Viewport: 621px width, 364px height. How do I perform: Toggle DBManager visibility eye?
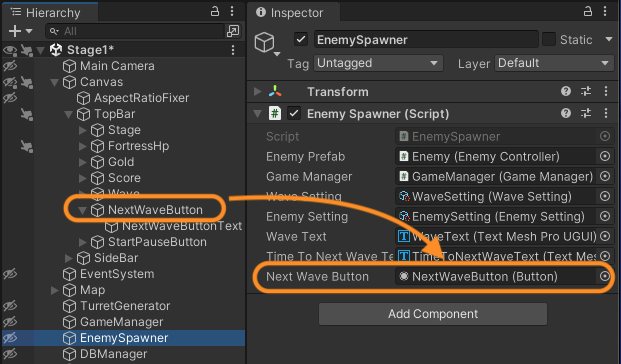(10, 354)
